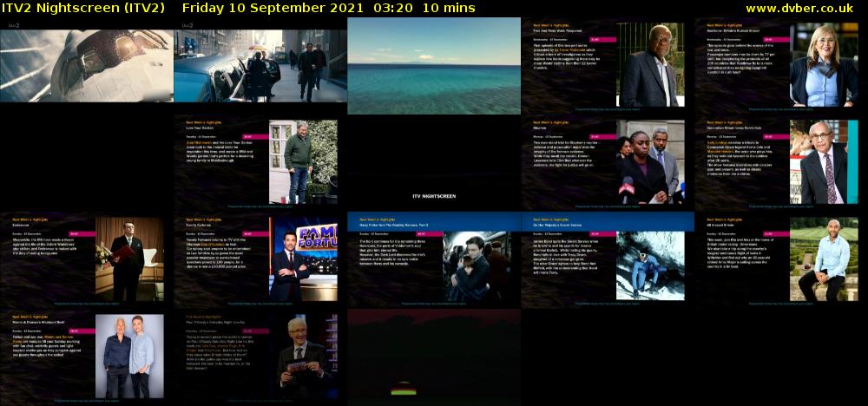The width and height of the screenshot is (868, 406).
Task: Click the 'Stephen' programme title
Action: coord(539,128)
